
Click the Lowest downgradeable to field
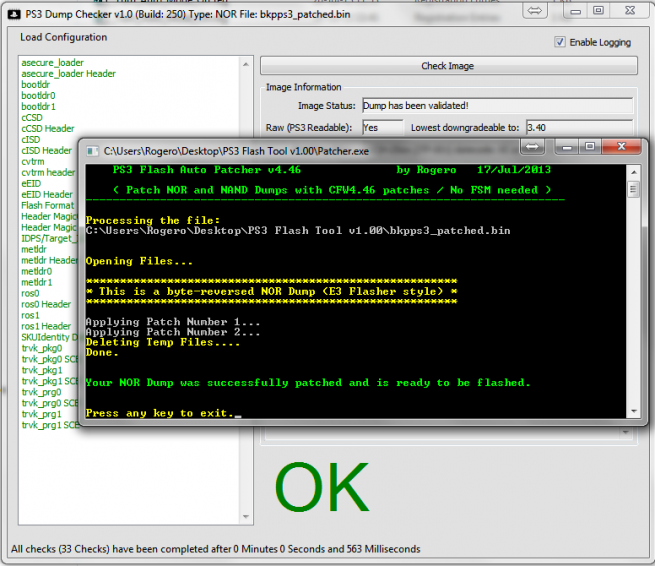pyautogui.click(x=579, y=127)
